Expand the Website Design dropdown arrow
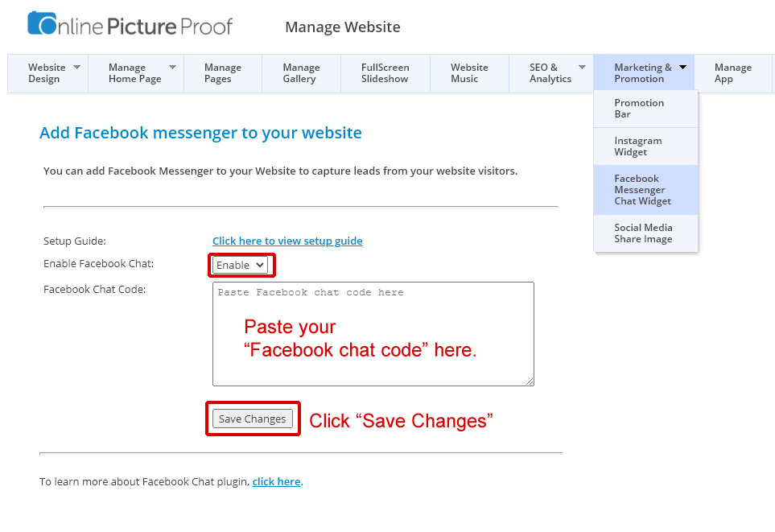 76,67
